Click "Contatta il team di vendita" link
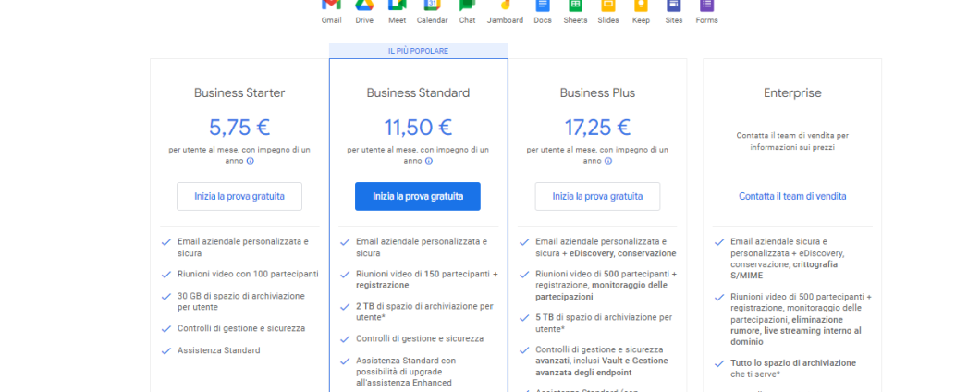The height and width of the screenshot is (392, 980). 792,196
